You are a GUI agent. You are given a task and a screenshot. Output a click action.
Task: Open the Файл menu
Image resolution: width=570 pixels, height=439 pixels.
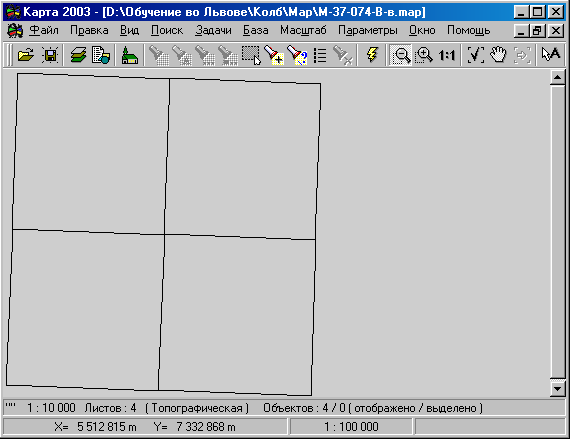tap(44, 31)
